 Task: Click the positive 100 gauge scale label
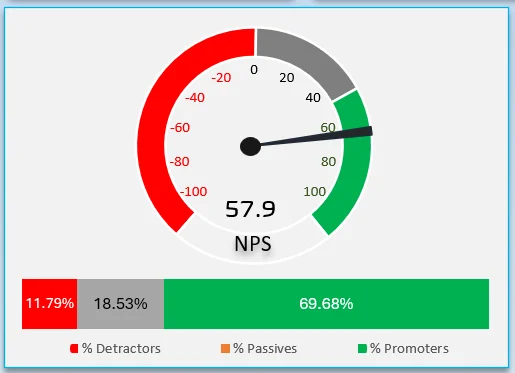[314, 192]
